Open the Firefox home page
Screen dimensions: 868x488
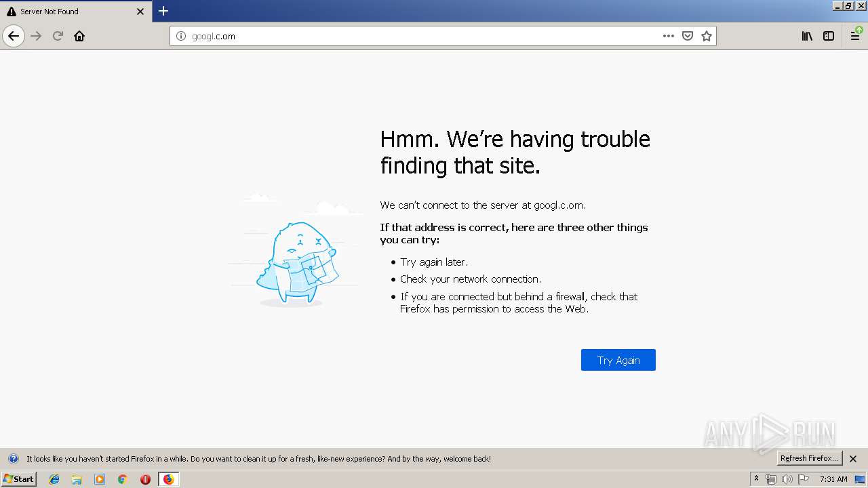[x=79, y=36]
